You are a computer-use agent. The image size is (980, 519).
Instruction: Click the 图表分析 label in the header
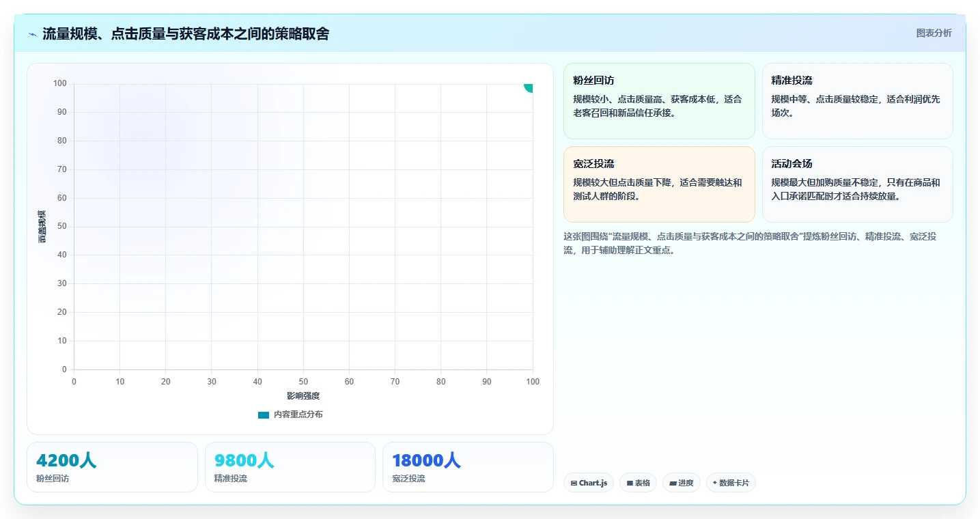coord(934,33)
